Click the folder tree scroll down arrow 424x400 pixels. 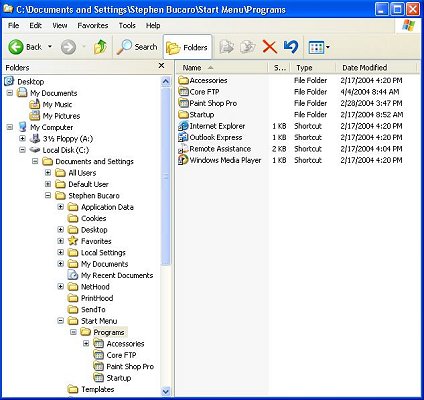tap(166, 391)
